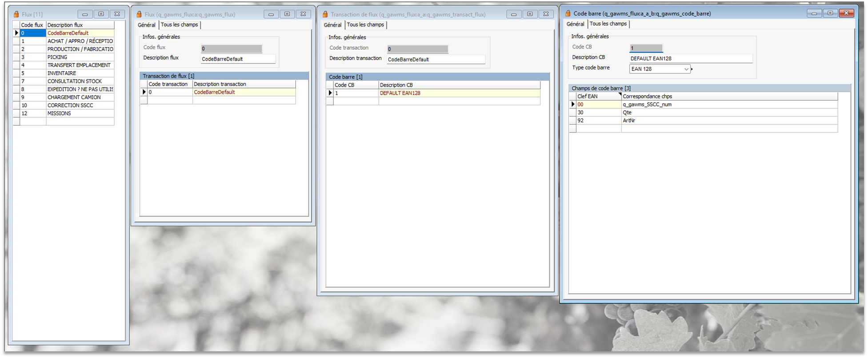The width and height of the screenshot is (868, 358).
Task: Minimize the Code barre window
Action: 814,13
